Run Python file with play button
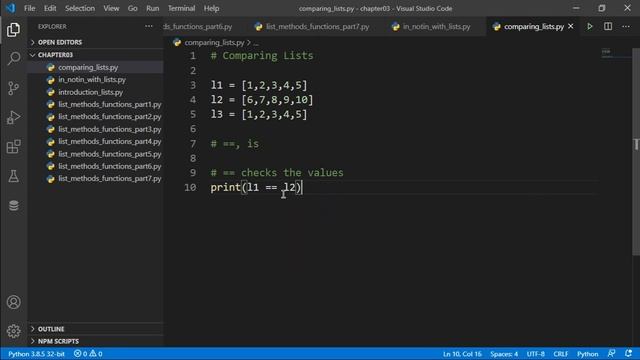Screen dimensions: 640x360 (590, 27)
